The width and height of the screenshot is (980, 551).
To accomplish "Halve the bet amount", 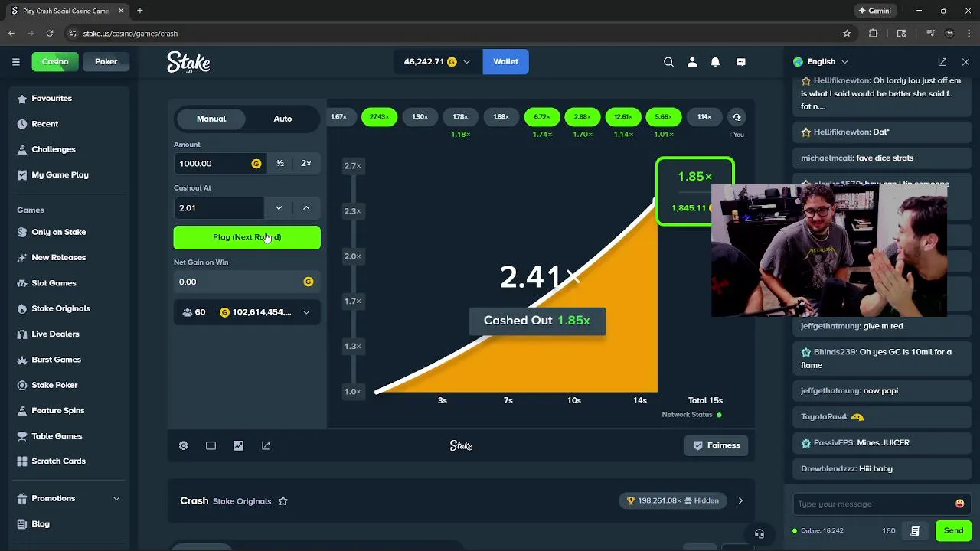I will [280, 164].
